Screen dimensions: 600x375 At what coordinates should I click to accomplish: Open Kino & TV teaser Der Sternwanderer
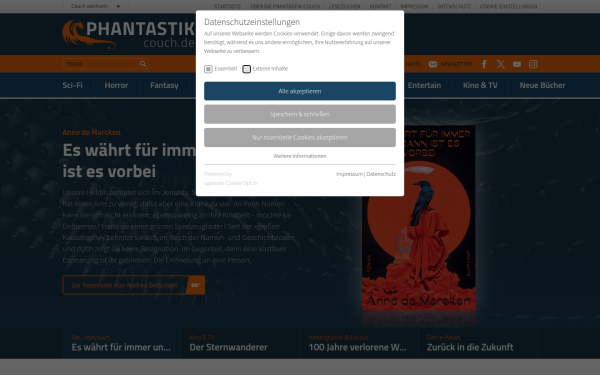click(240, 343)
